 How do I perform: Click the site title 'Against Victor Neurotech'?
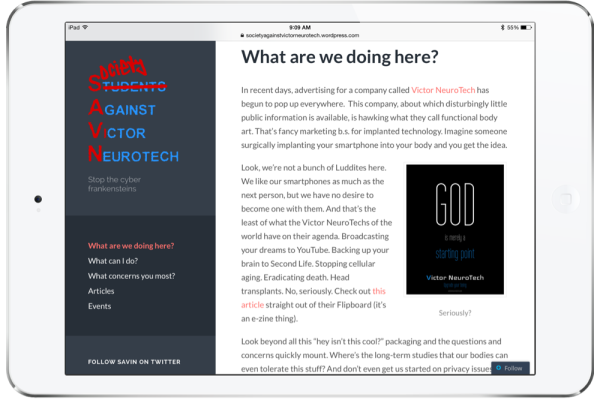pyautogui.click(x=133, y=111)
